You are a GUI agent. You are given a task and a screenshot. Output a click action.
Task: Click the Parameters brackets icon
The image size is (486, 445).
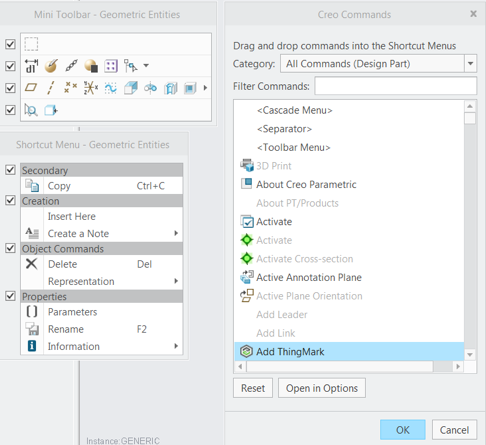32,311
